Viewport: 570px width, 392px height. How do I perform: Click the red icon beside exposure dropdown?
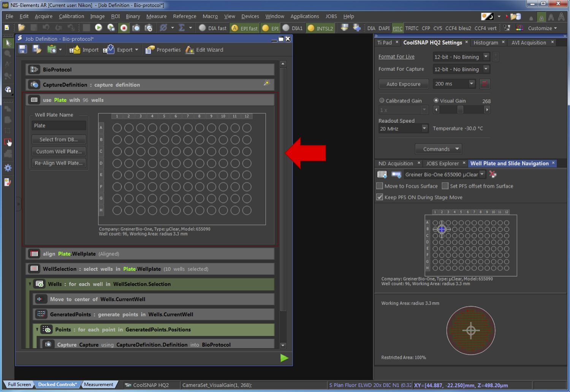(x=484, y=84)
